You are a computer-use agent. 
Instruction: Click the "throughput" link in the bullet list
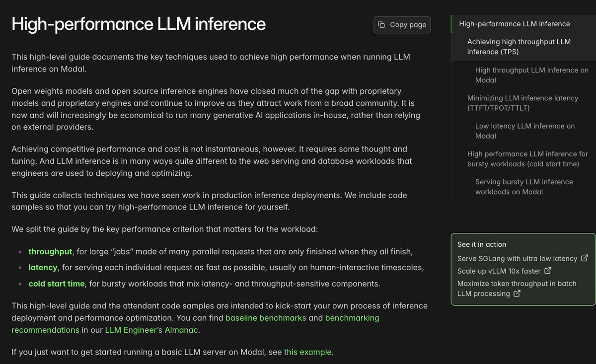click(50, 251)
